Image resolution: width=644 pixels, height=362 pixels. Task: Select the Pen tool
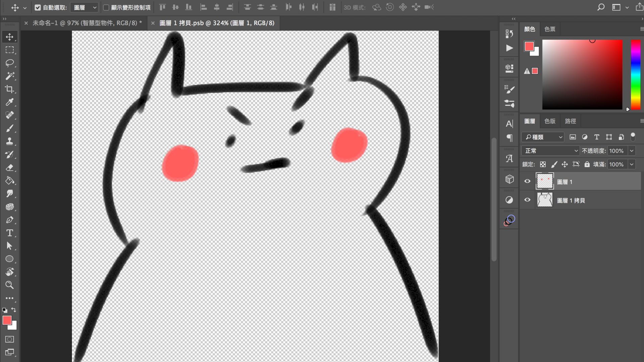coord(9,220)
